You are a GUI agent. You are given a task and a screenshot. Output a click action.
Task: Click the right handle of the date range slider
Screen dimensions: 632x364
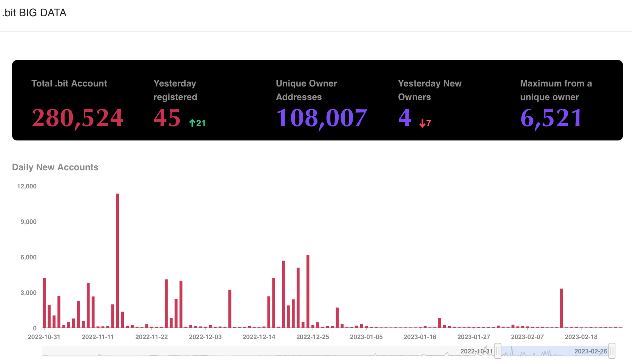pos(612,351)
